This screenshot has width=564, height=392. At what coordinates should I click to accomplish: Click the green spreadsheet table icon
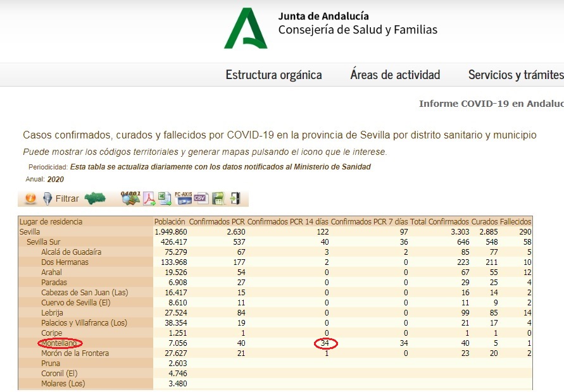pyautogui.click(x=218, y=199)
